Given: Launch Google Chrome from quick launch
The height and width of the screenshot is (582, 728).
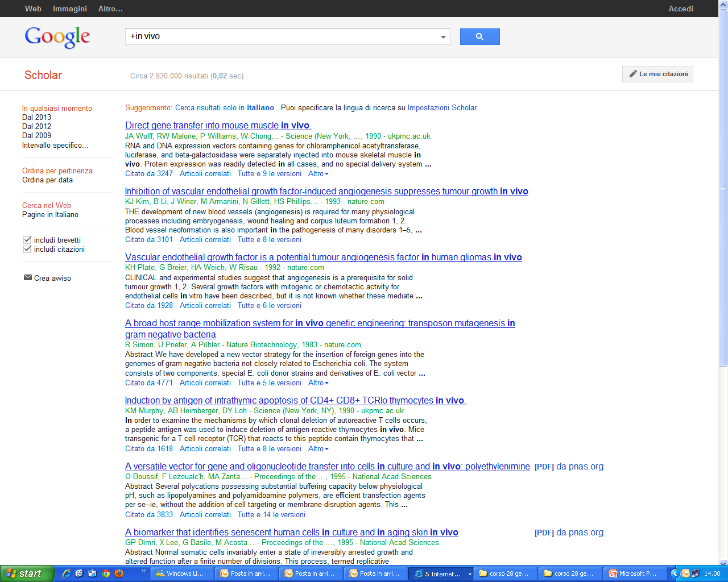Looking at the screenshot, I should (x=106, y=573).
